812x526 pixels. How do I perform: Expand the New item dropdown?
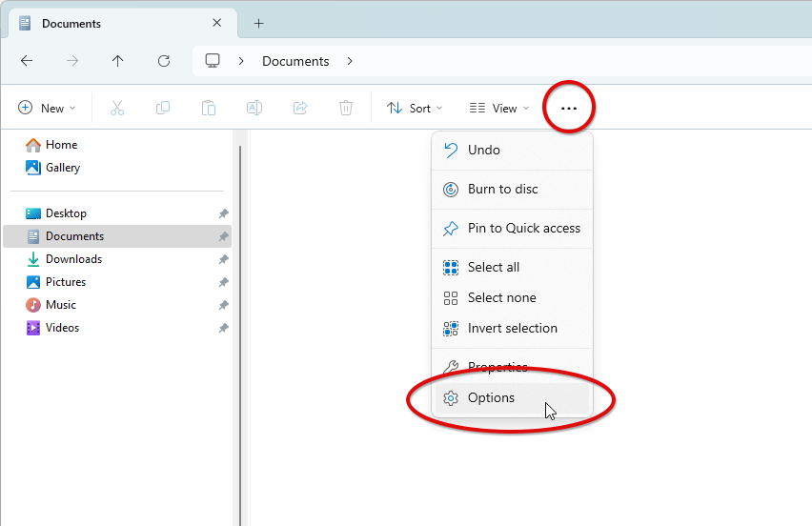[47, 109]
